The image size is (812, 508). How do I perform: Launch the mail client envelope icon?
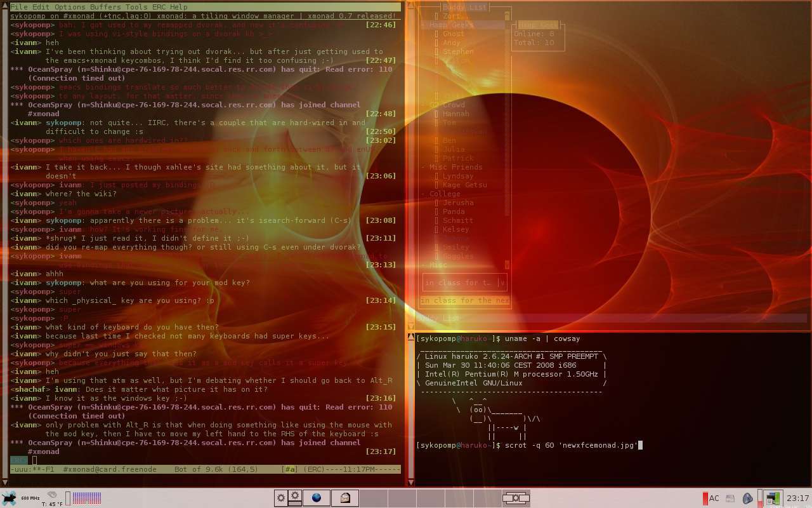(x=344, y=498)
